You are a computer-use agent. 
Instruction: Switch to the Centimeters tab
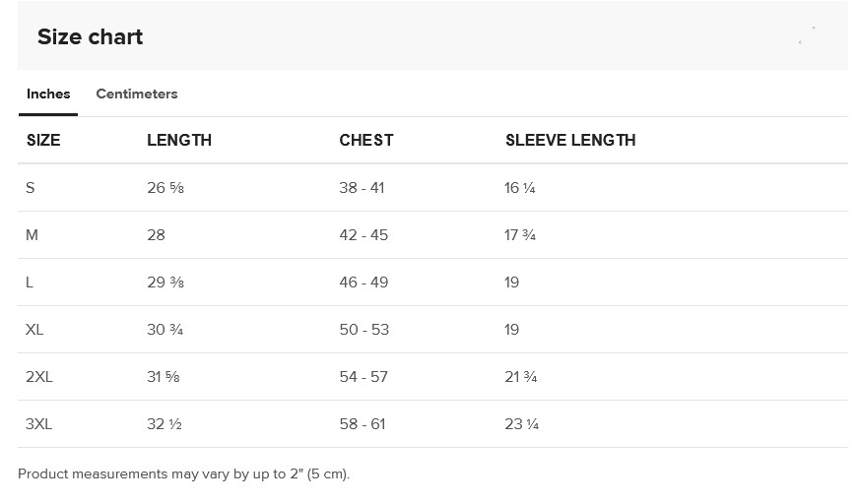coord(136,94)
